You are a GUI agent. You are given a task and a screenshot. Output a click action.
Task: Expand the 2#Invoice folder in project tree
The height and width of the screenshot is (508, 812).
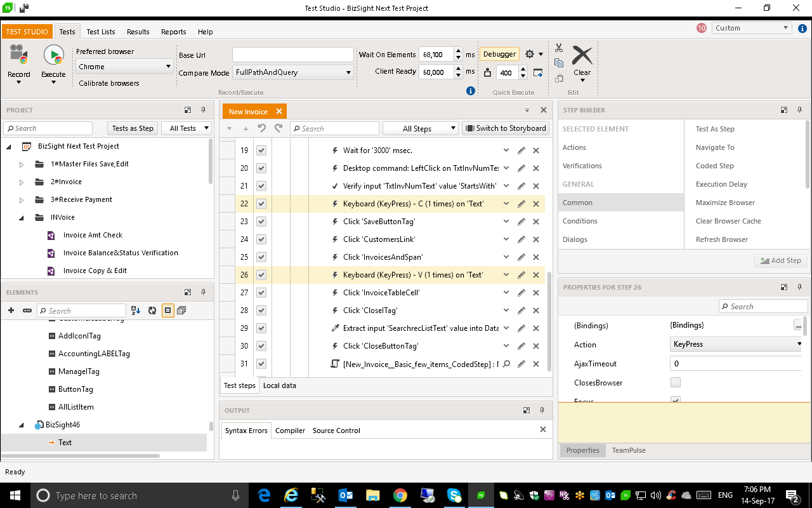click(x=22, y=182)
